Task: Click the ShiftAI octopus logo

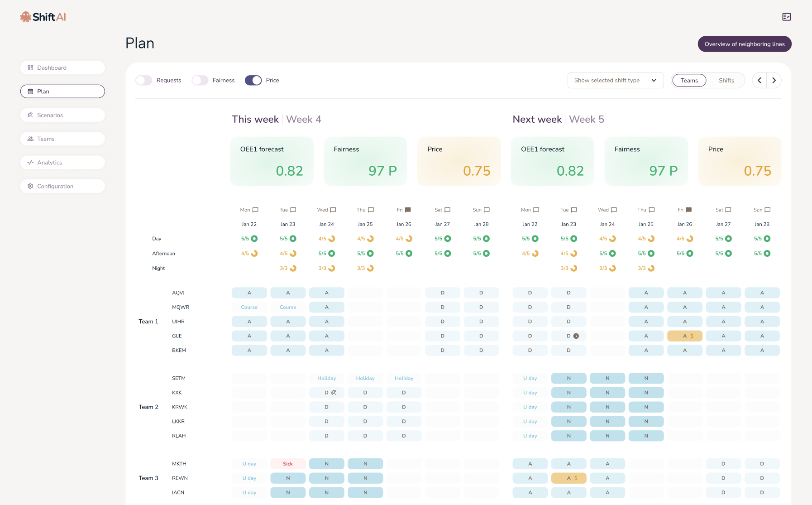Action: (26, 17)
